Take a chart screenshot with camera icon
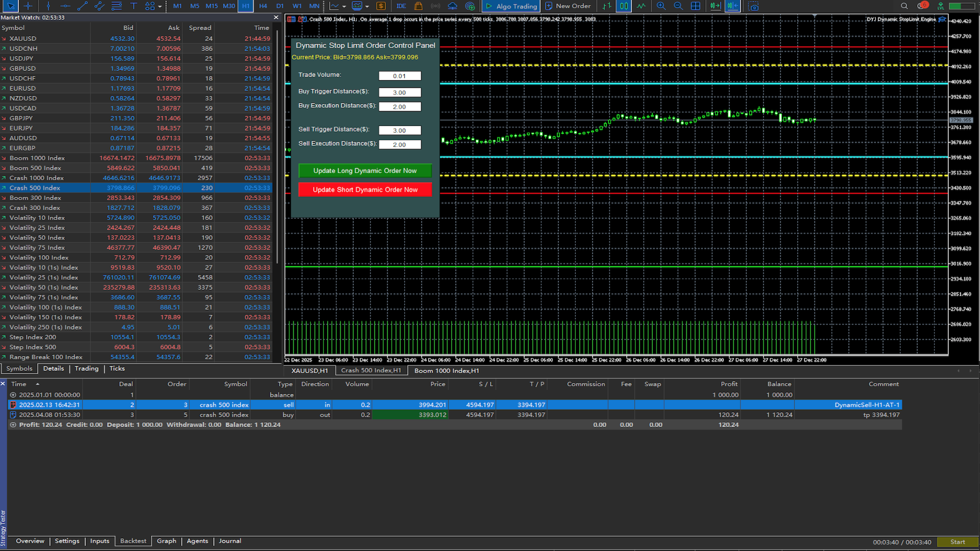 click(753, 6)
